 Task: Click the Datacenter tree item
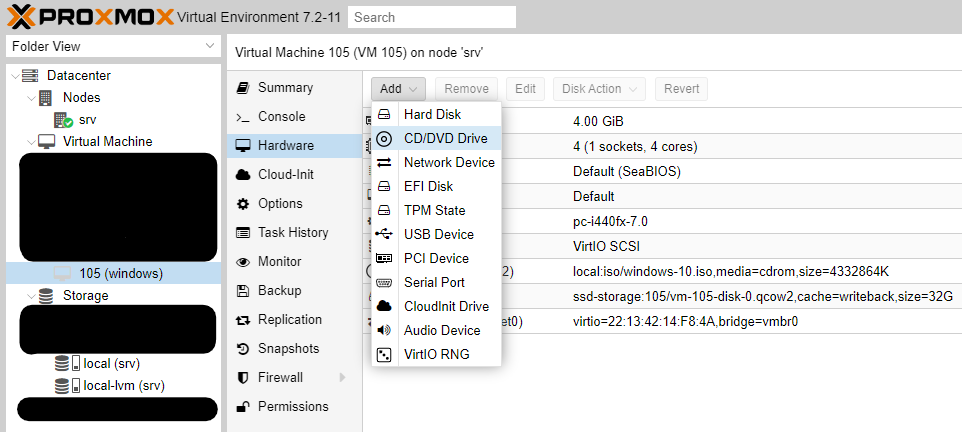coord(79,75)
